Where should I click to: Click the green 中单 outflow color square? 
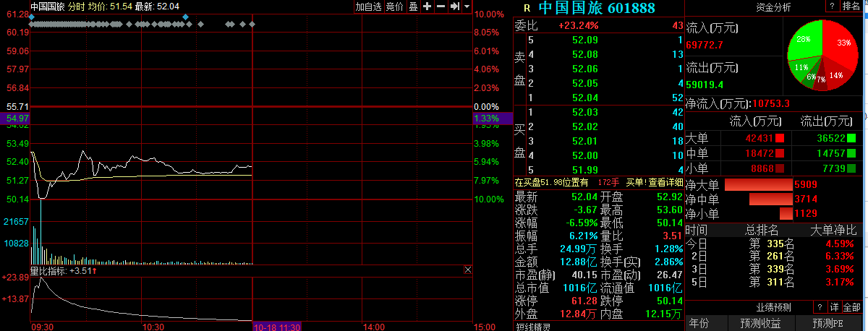tap(852, 153)
